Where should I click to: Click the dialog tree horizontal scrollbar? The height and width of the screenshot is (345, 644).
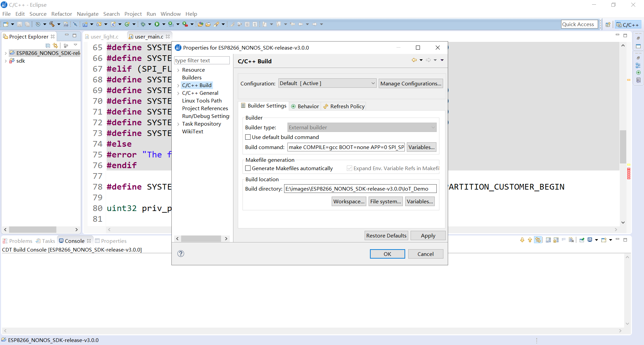[202, 238]
